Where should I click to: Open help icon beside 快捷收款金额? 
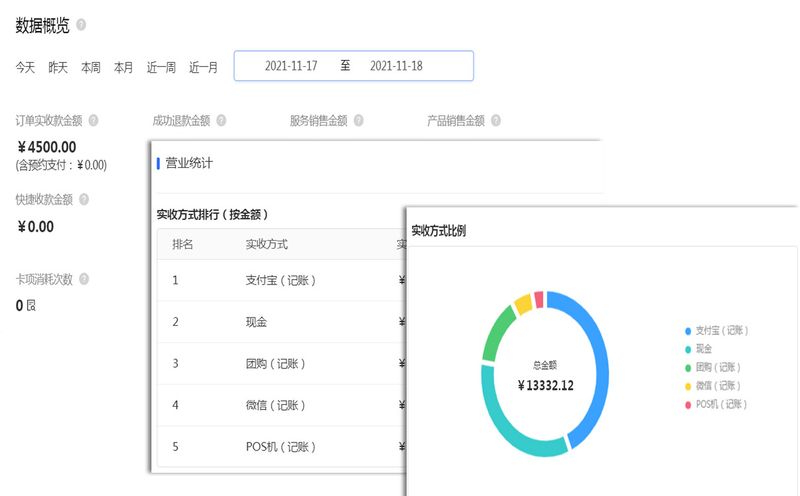(x=84, y=200)
